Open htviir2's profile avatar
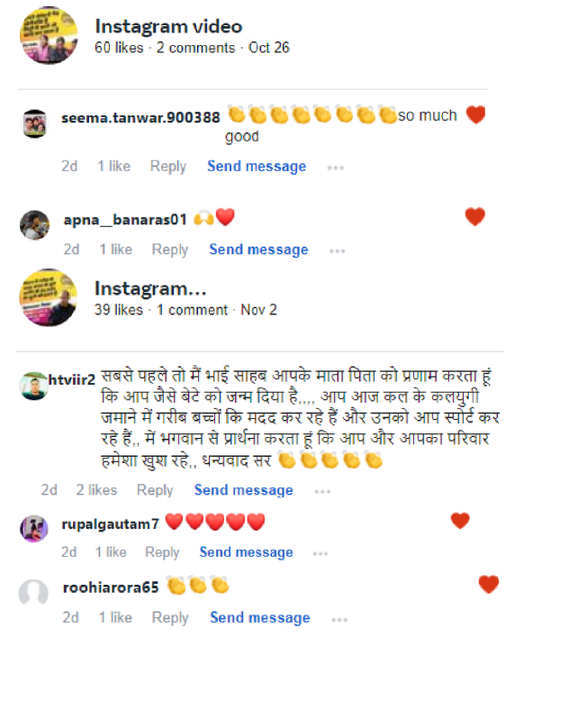 tap(33, 386)
